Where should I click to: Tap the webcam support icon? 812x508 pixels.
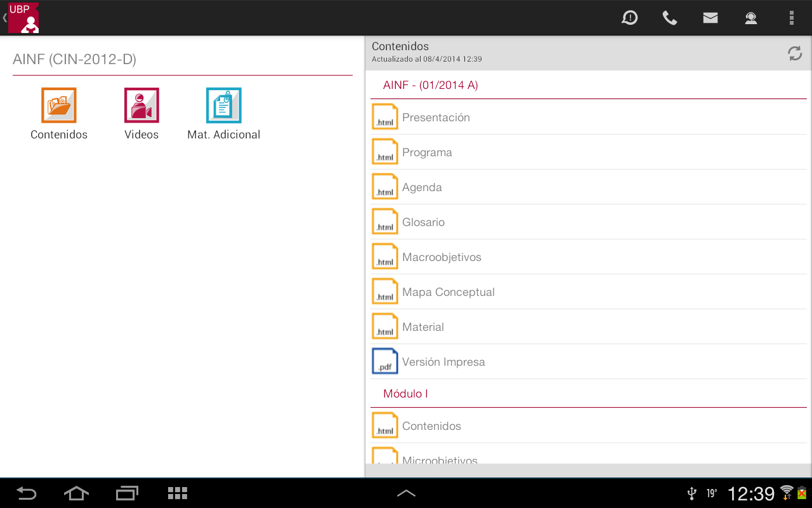751,18
